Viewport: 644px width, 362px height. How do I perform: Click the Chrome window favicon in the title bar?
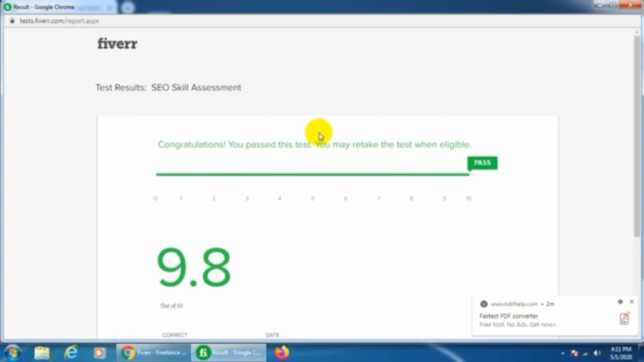pos(8,7)
